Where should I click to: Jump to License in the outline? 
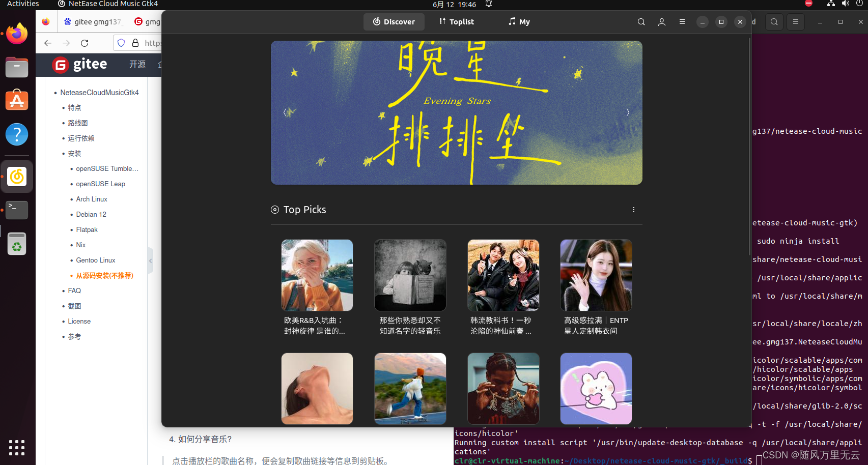coord(79,322)
